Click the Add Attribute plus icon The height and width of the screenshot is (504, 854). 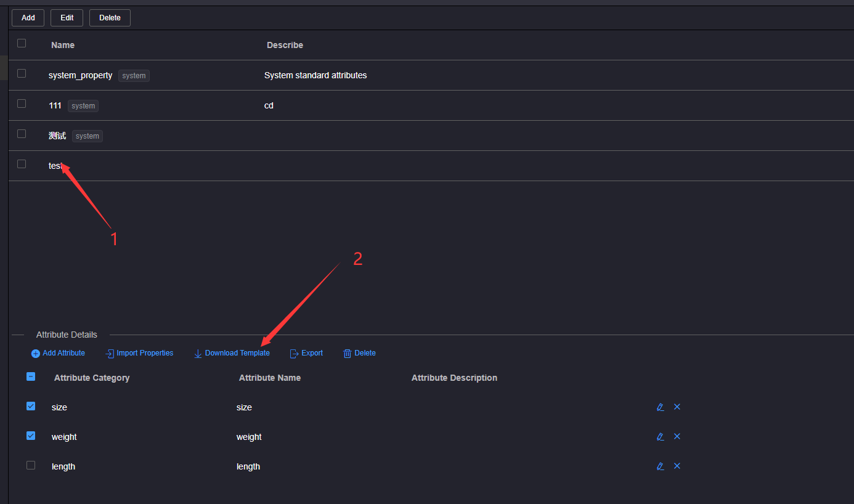point(36,354)
